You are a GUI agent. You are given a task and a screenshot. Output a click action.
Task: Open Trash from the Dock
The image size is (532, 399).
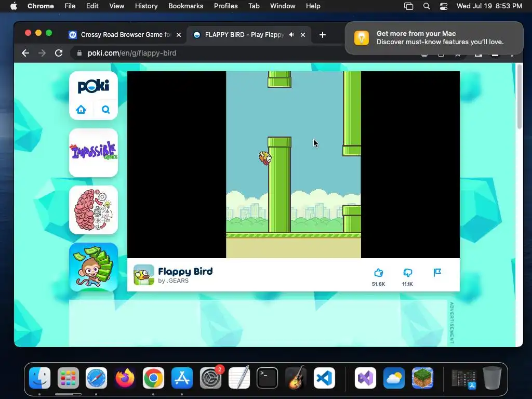(493, 378)
